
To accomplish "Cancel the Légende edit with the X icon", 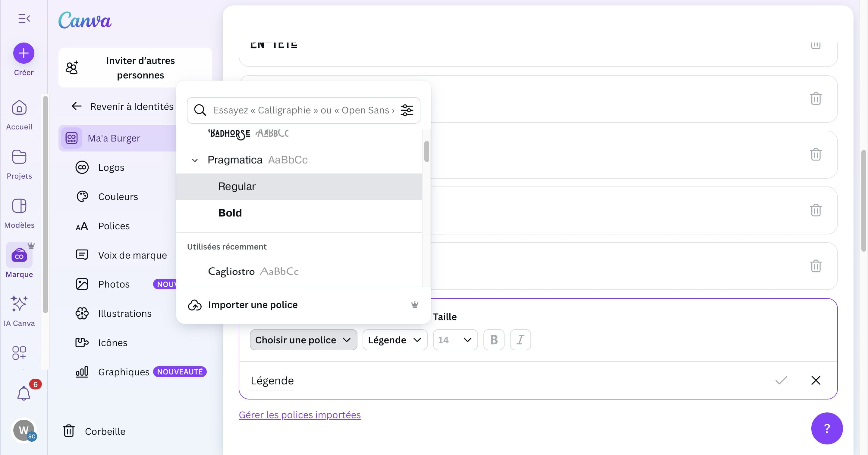I will (x=816, y=380).
